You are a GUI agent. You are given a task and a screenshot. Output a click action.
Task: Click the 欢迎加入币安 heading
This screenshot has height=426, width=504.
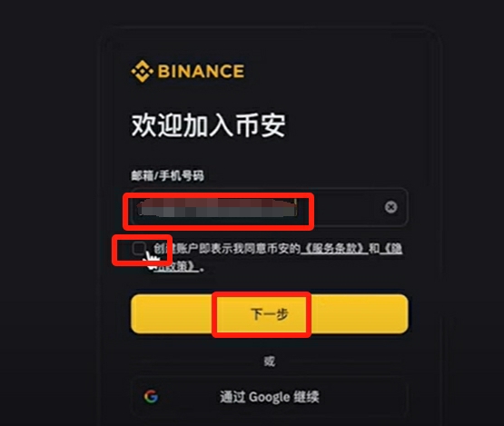click(x=208, y=125)
